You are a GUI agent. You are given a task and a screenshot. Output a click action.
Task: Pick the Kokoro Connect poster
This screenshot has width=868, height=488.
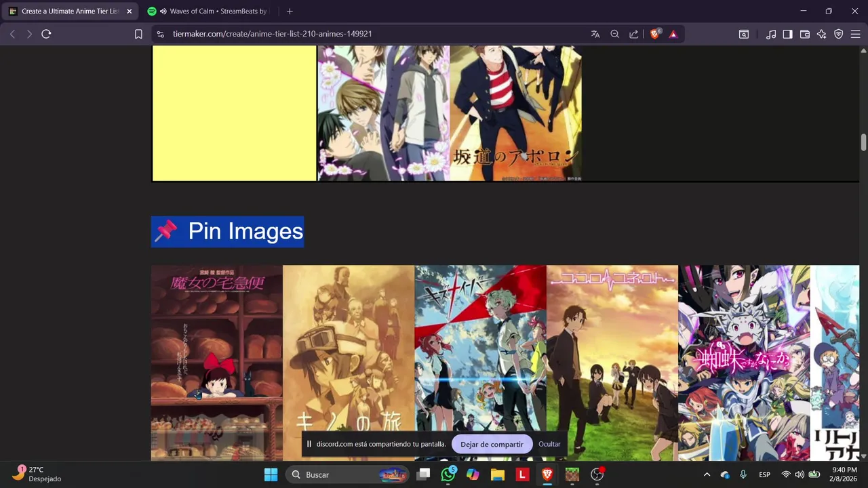[x=612, y=363]
